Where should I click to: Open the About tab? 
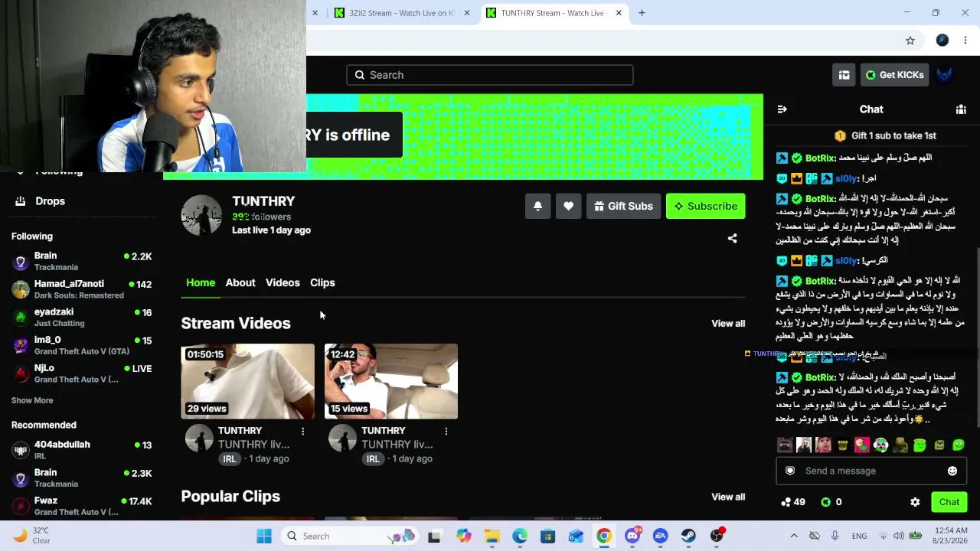click(240, 282)
